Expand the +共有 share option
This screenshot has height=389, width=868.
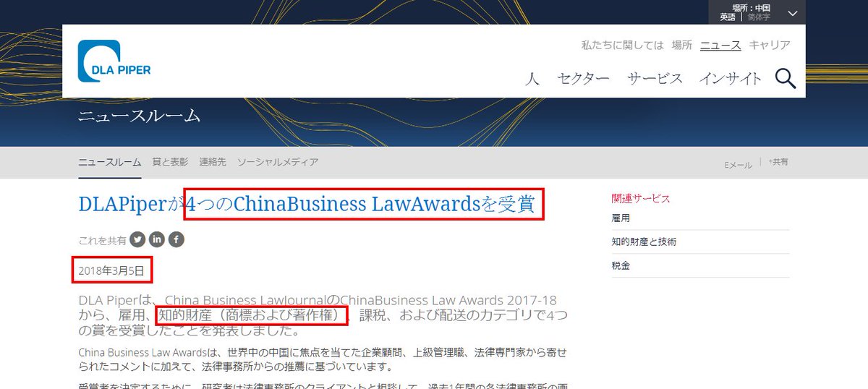[778, 162]
